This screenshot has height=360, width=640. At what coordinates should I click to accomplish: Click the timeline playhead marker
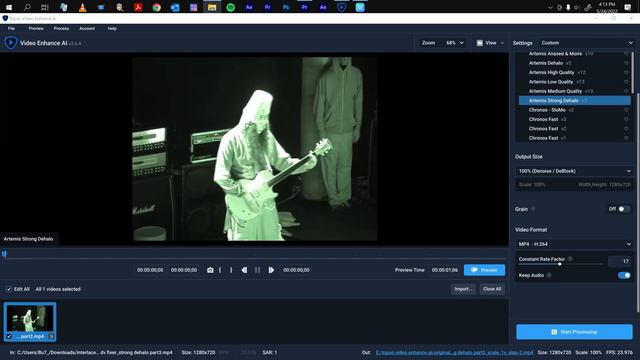coord(4,254)
